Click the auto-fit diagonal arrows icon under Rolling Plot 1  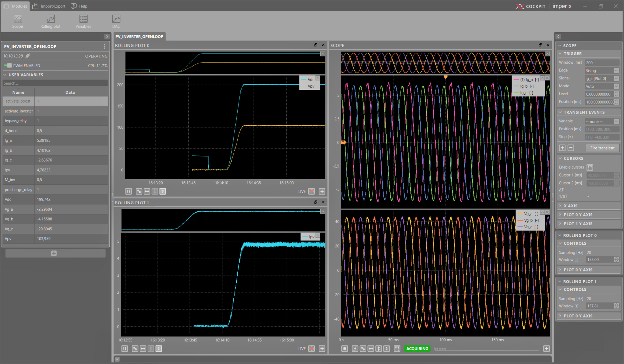(x=135, y=348)
